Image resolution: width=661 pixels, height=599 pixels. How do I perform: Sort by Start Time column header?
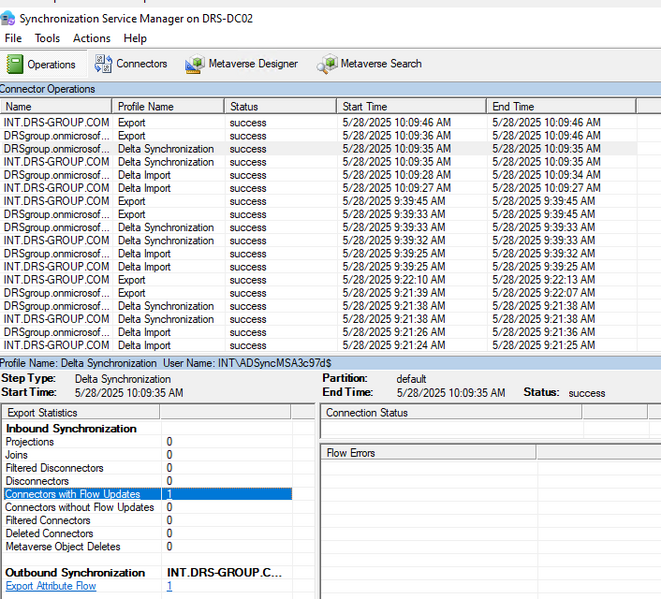pyautogui.click(x=411, y=106)
